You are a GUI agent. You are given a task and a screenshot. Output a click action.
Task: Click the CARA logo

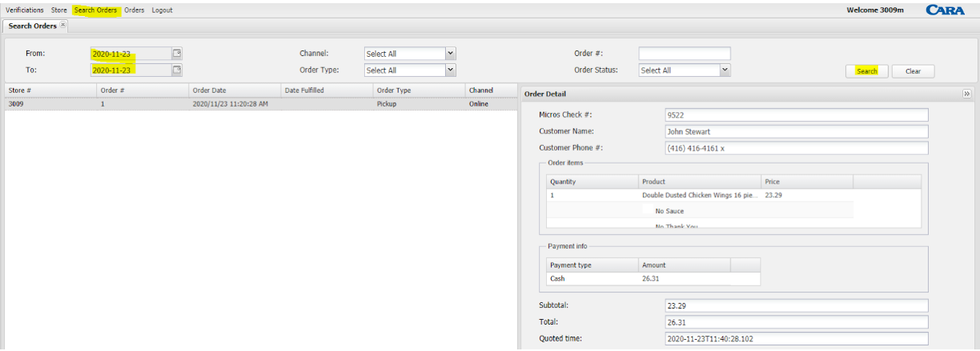(946, 10)
